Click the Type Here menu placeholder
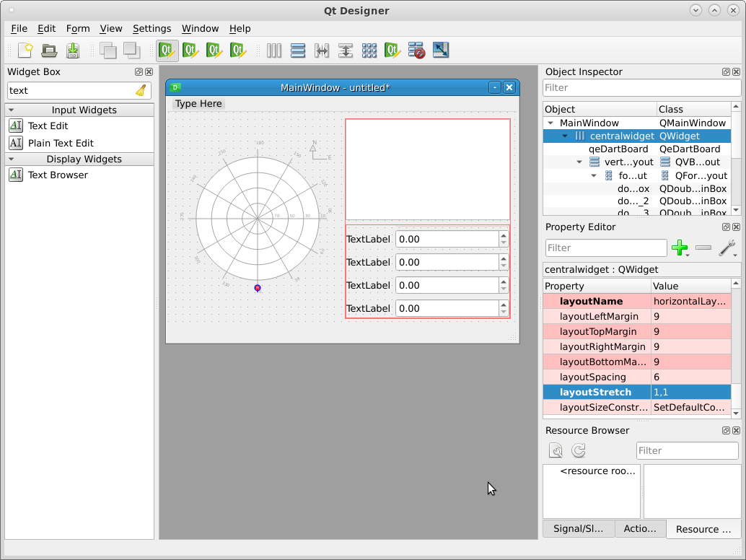Screen dimensions: 746x560 pos(198,104)
